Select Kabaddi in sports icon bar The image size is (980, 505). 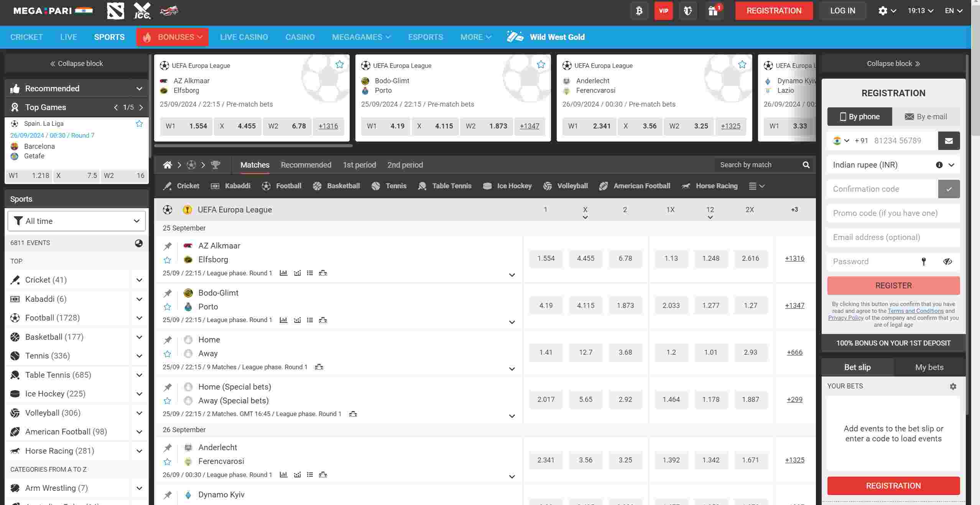(x=231, y=186)
